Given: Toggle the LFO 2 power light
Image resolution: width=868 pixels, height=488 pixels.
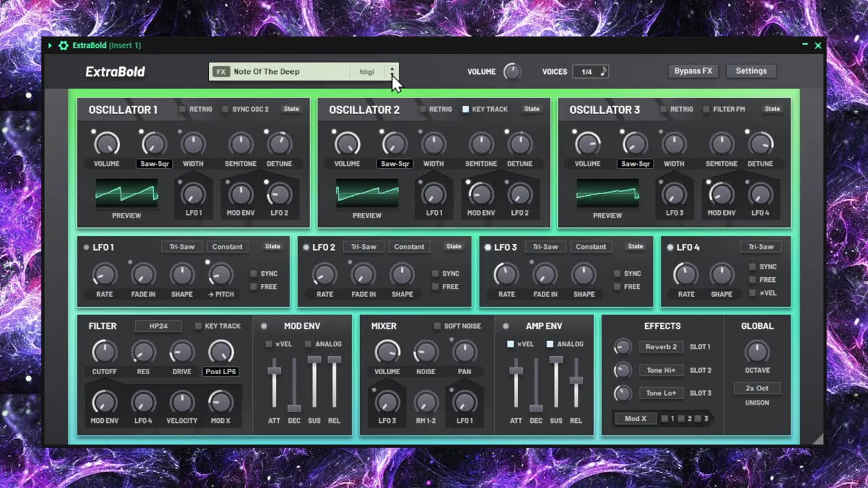Looking at the screenshot, I should (x=307, y=247).
